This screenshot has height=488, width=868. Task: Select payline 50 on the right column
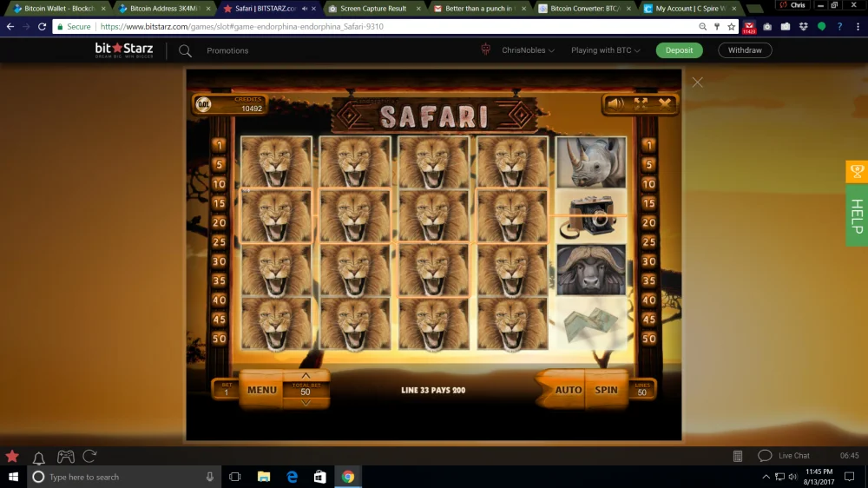[x=648, y=339]
